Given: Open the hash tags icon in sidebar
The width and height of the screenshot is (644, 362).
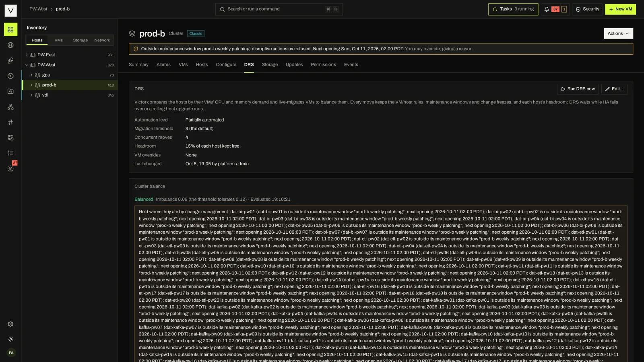Looking at the screenshot, I should (10, 122).
